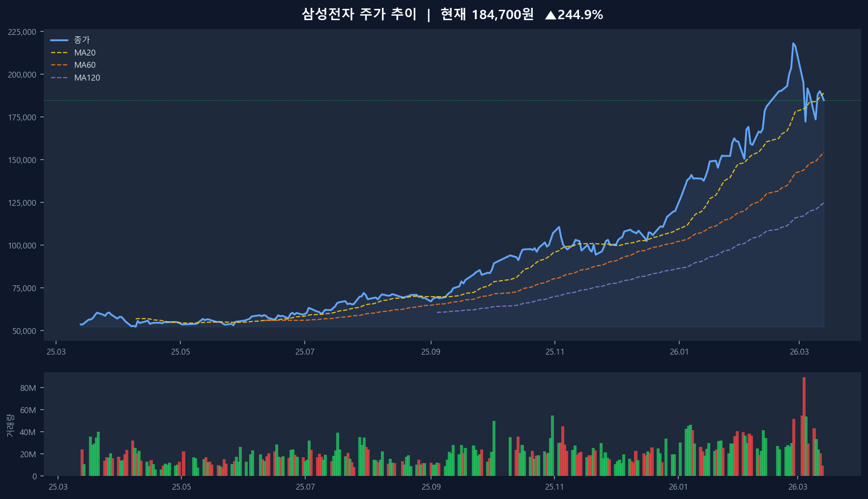Hide the MA60 series via its legend label

85,65
